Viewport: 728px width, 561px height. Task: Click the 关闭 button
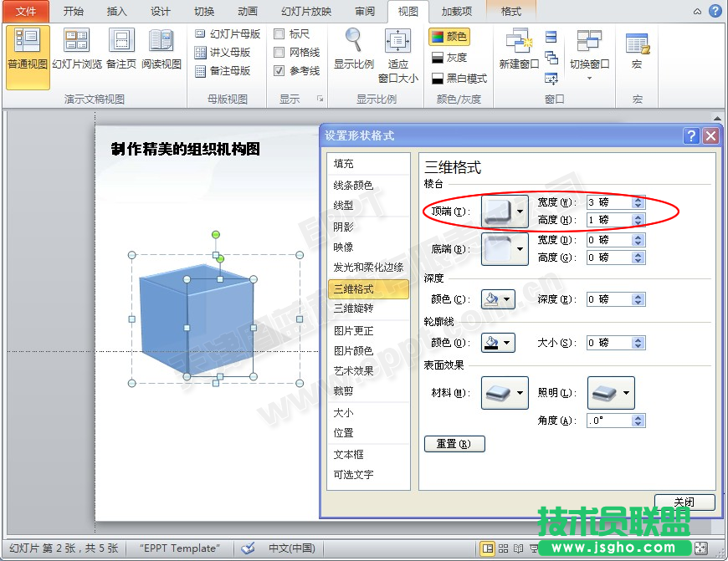pyautogui.click(x=684, y=501)
